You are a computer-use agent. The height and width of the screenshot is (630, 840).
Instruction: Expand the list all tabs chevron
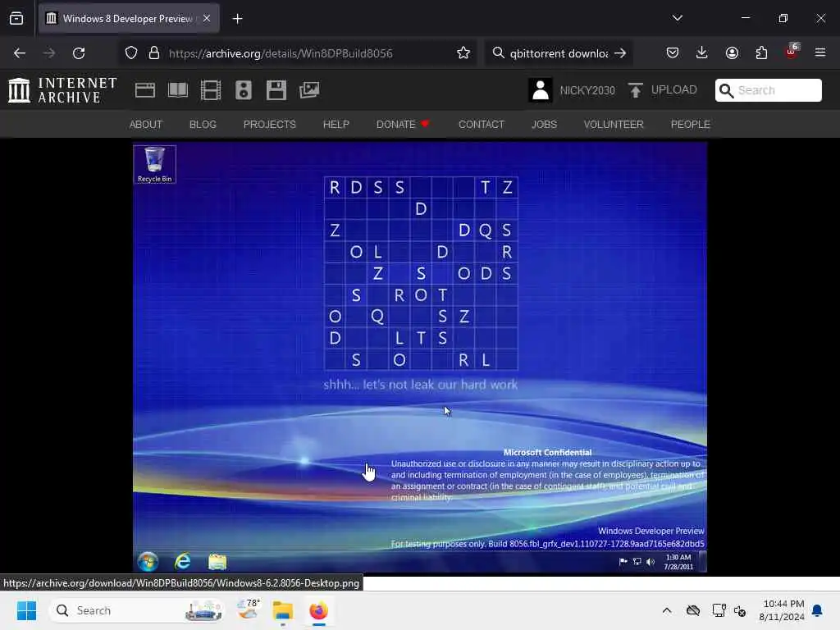pos(677,18)
